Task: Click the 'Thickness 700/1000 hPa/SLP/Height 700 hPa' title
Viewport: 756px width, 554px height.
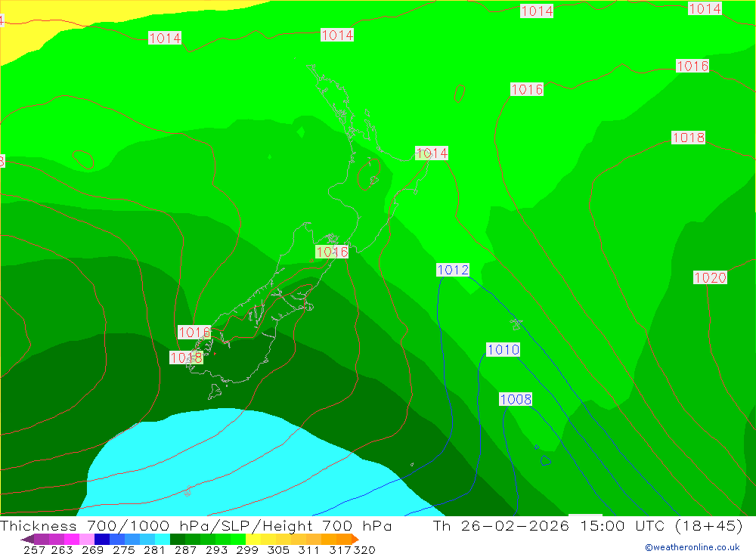Action: click(196, 525)
